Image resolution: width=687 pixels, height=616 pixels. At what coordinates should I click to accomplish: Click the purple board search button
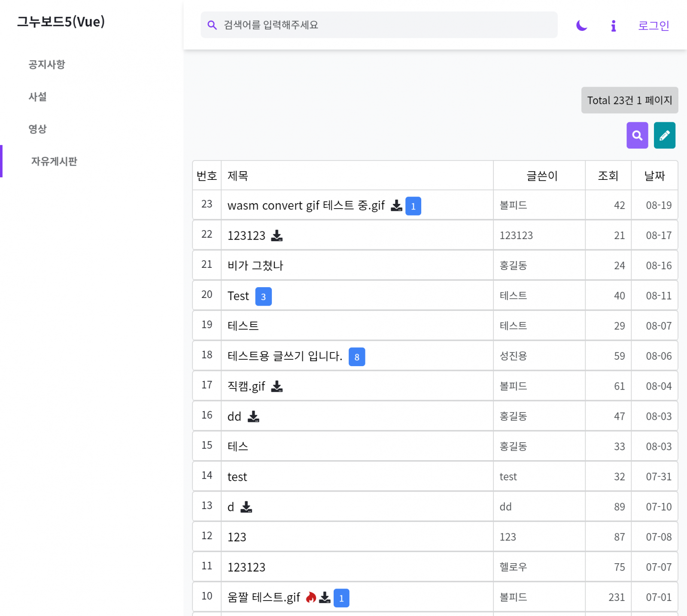637,135
